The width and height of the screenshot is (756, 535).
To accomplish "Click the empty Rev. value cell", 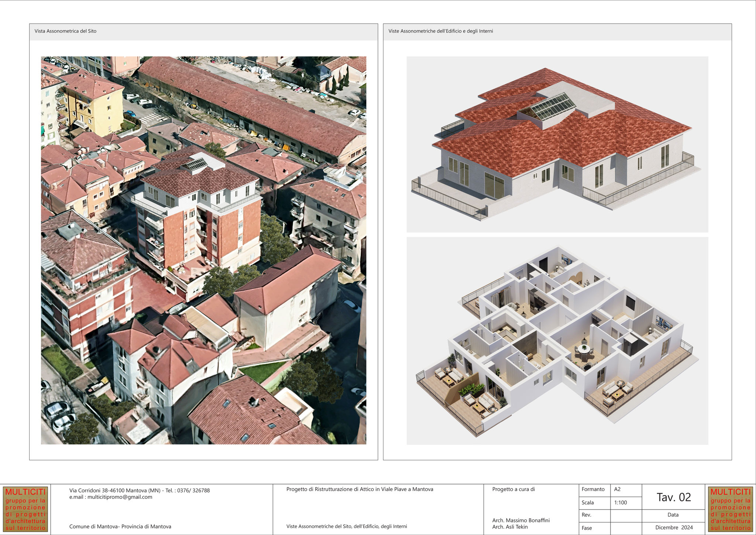I will click(626, 515).
